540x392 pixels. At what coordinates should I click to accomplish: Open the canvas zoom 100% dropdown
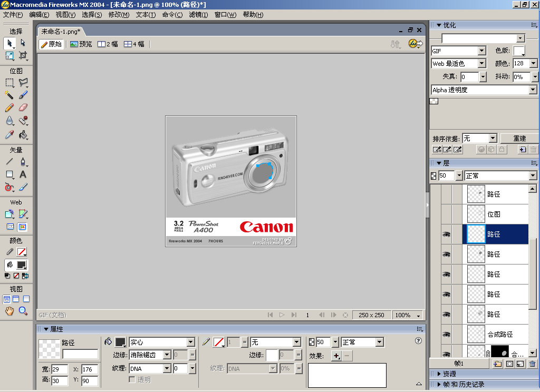click(418, 315)
